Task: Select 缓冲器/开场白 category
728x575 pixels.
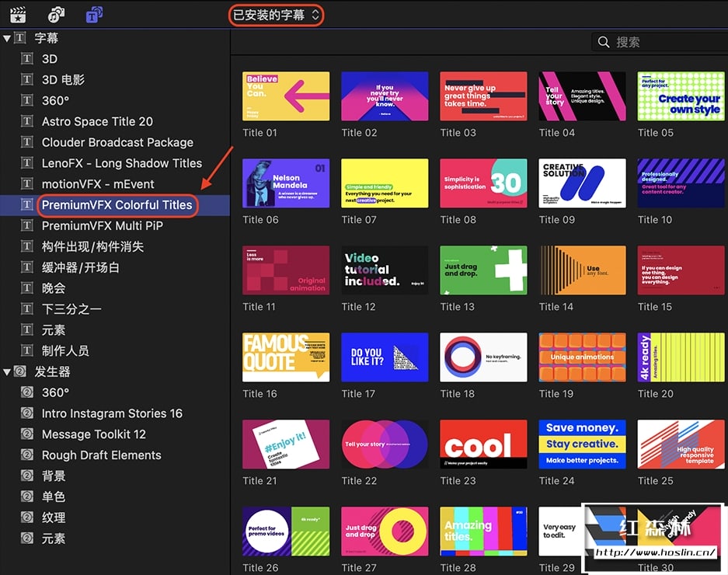Action: point(115,267)
